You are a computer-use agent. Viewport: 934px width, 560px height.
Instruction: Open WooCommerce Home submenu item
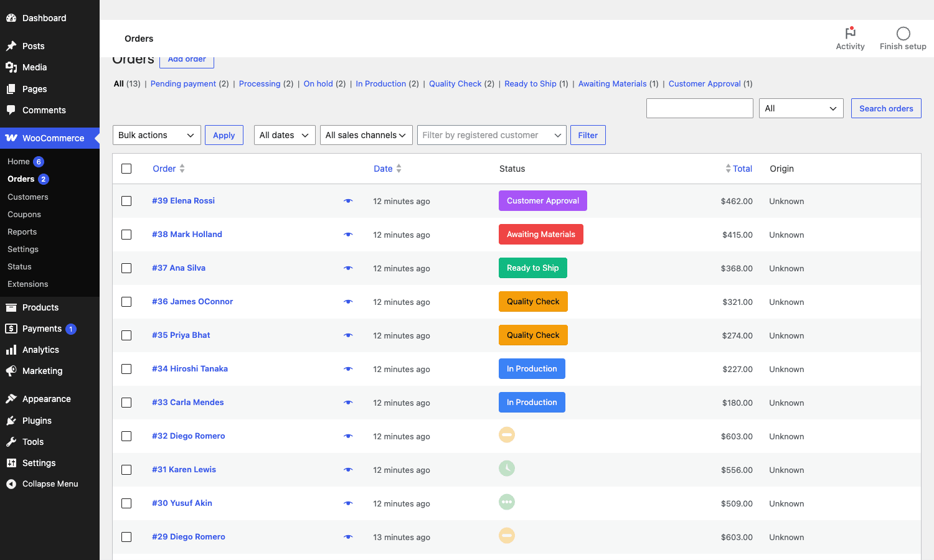19,162
